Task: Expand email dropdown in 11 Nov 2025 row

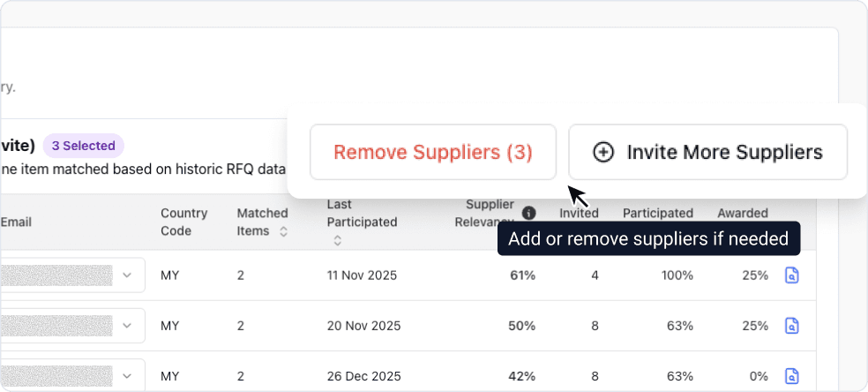Action: [127, 275]
